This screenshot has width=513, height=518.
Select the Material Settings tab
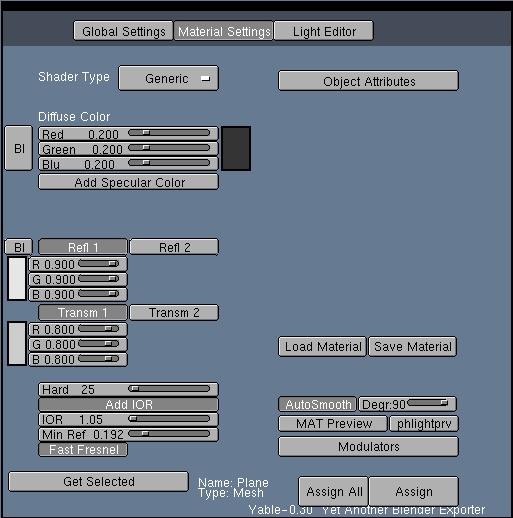click(x=223, y=31)
